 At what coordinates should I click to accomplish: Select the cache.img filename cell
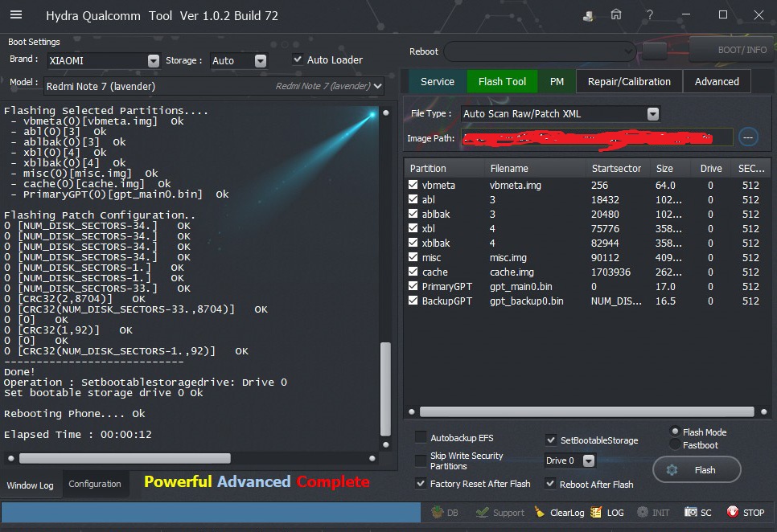512,272
